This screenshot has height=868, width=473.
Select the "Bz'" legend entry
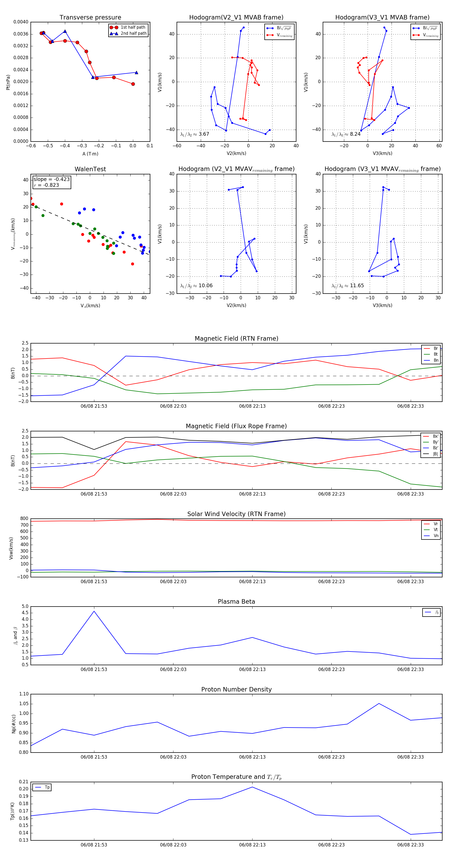point(431,448)
